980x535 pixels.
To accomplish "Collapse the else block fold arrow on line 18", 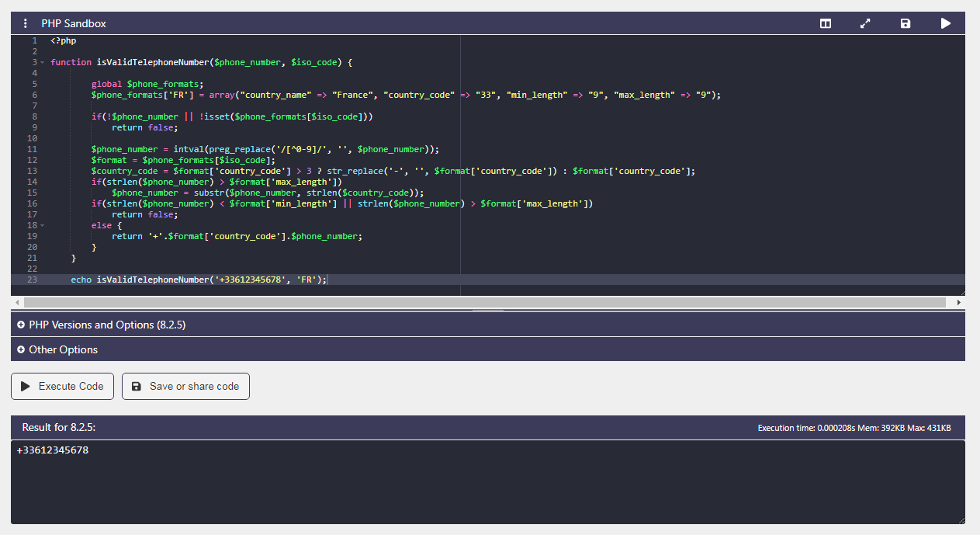I will tap(42, 225).
